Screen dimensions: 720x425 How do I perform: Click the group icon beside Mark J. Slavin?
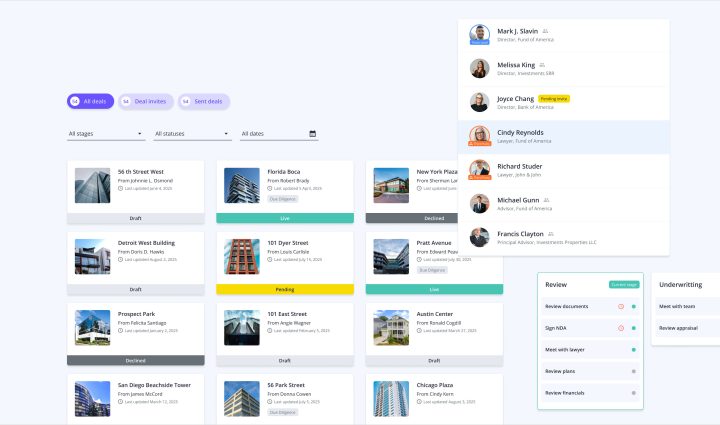tap(545, 31)
